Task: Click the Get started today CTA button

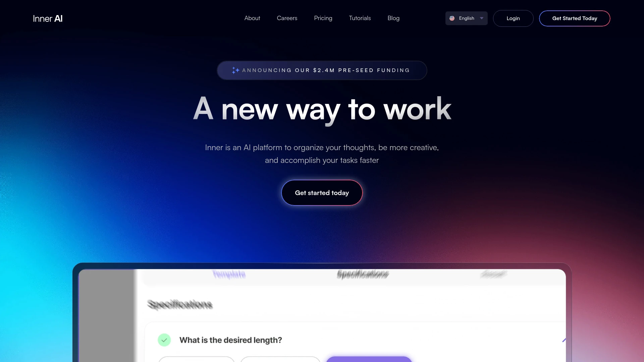Action: coord(322,193)
